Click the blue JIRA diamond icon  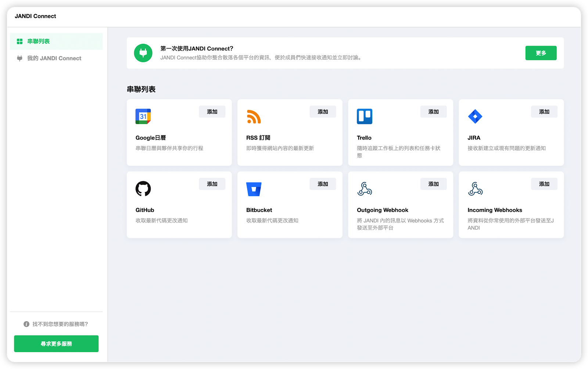[475, 116]
